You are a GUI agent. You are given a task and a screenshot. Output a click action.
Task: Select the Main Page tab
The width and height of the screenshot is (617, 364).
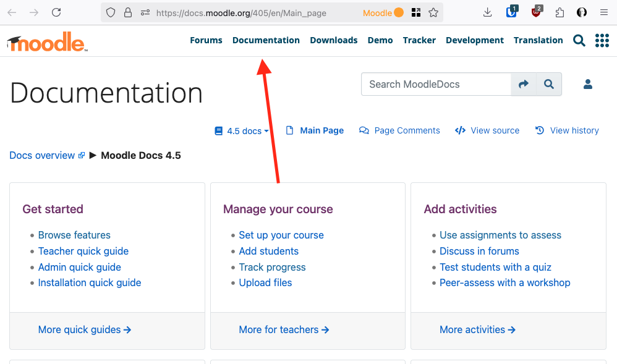point(315,130)
